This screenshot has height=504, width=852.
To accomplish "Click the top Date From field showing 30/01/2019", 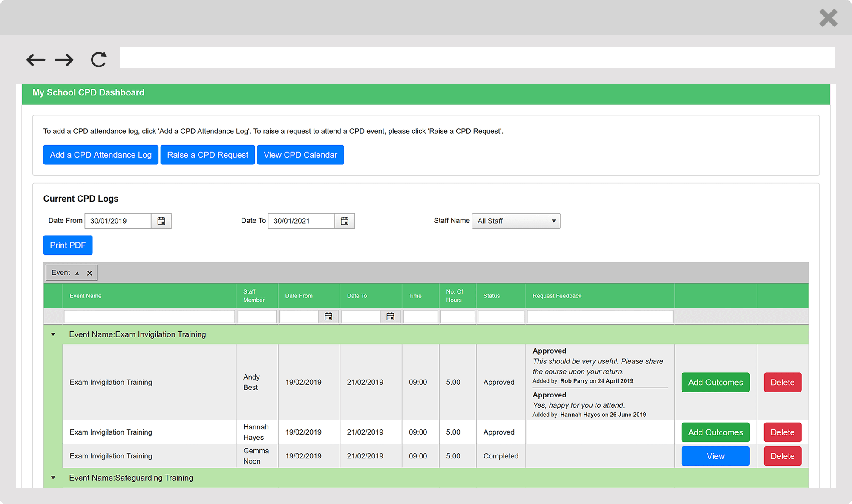I will tap(118, 221).
